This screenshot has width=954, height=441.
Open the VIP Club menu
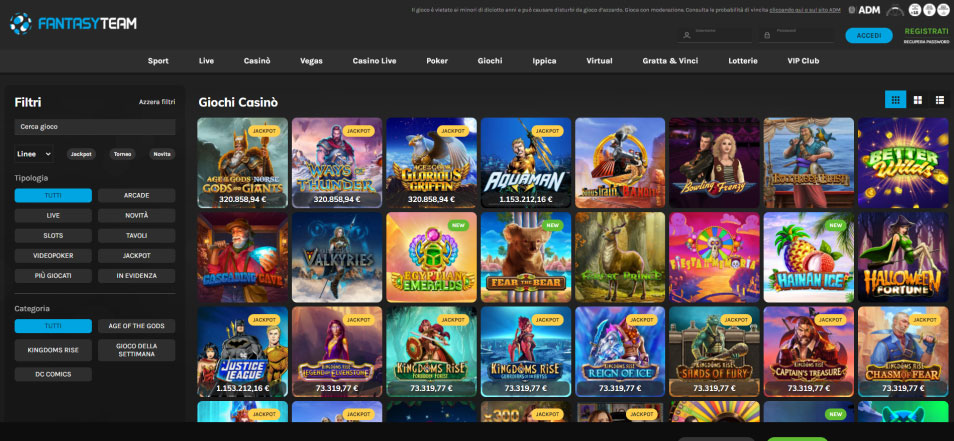(803, 61)
